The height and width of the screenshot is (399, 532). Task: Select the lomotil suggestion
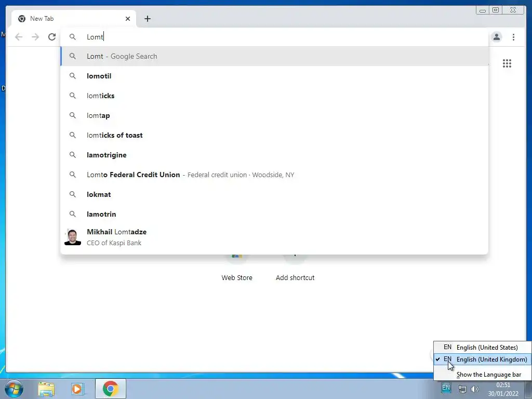click(274, 76)
